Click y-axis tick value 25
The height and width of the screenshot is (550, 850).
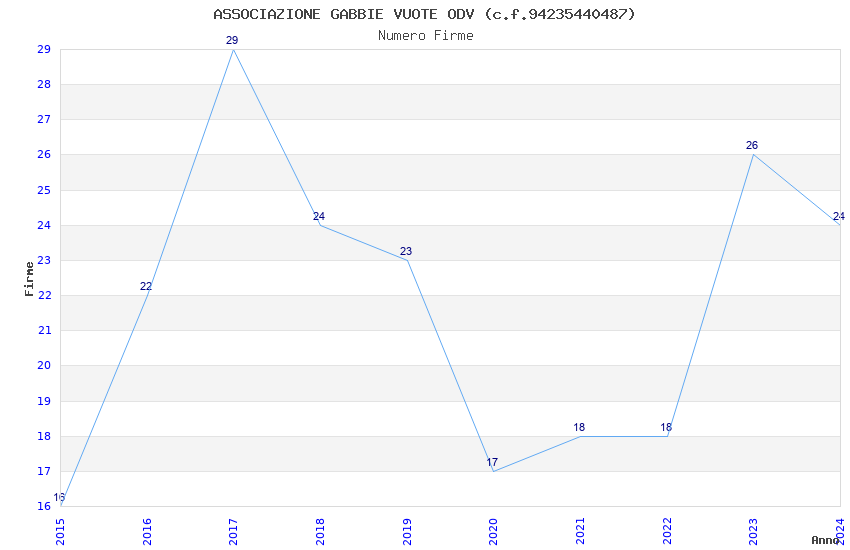[x=44, y=190]
